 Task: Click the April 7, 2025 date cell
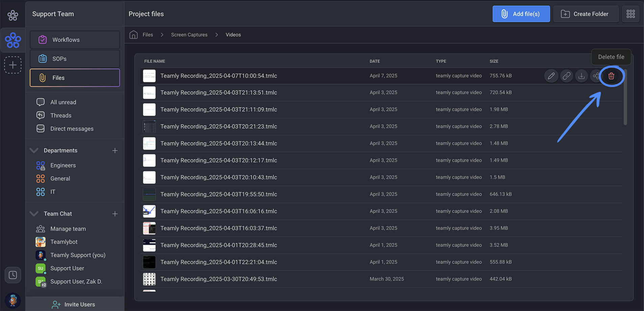pos(383,76)
